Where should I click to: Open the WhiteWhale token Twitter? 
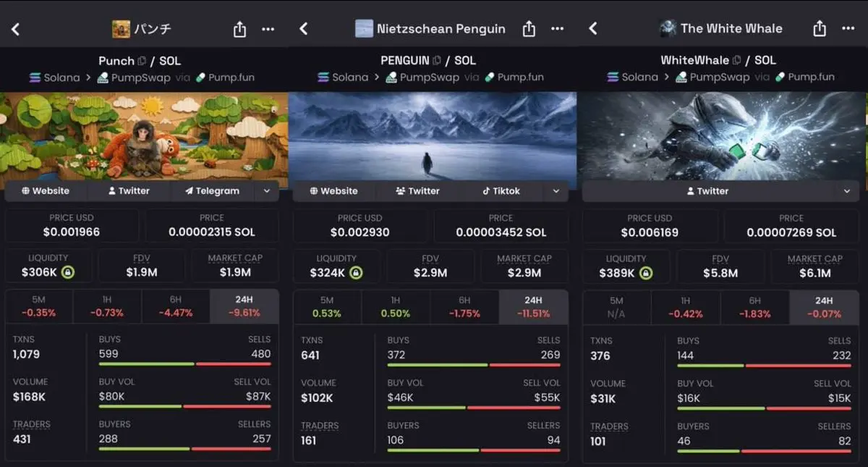[707, 191]
